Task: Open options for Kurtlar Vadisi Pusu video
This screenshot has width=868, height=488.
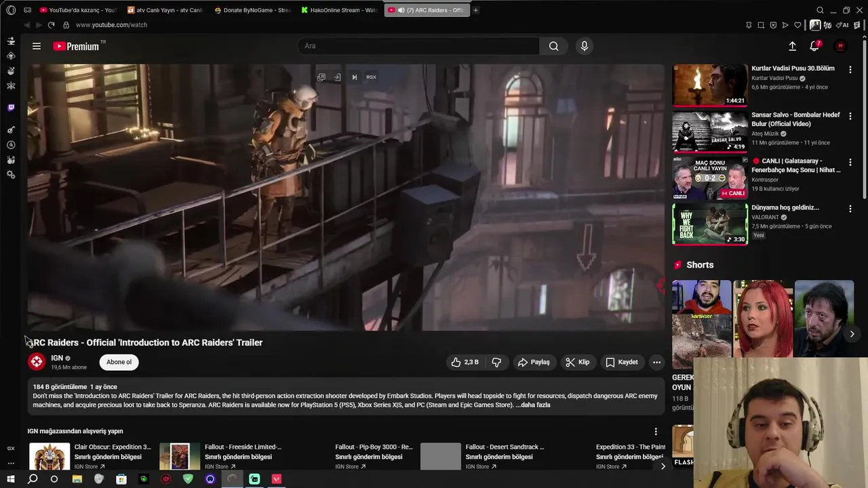Action: [850, 70]
